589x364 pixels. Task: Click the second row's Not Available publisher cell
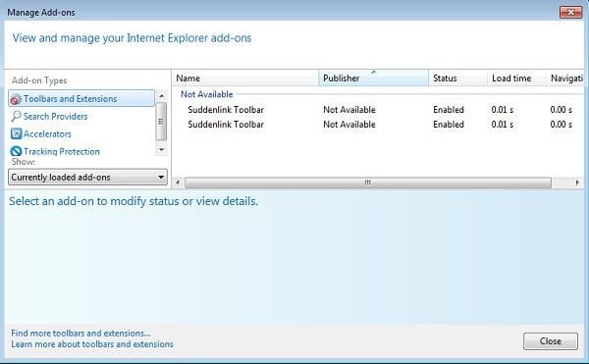pyautogui.click(x=349, y=125)
